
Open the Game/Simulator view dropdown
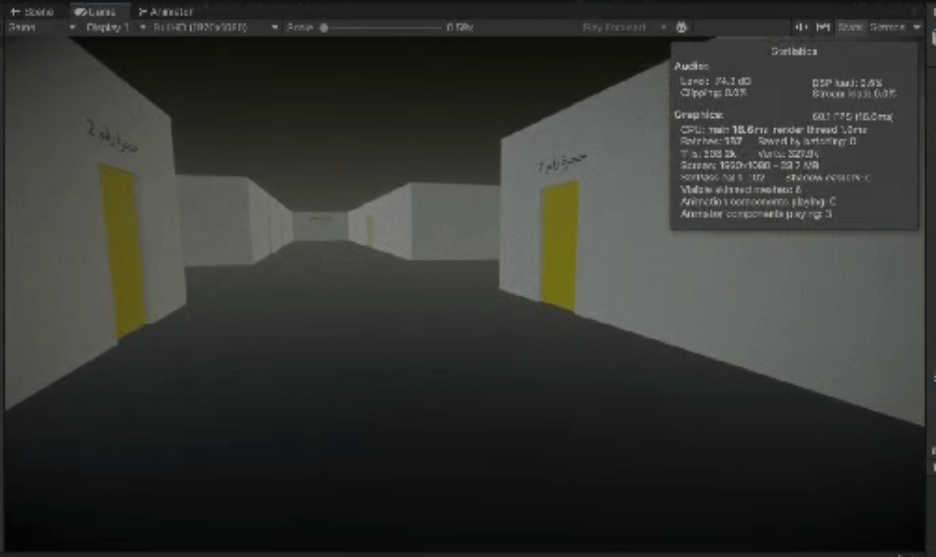coord(42,27)
